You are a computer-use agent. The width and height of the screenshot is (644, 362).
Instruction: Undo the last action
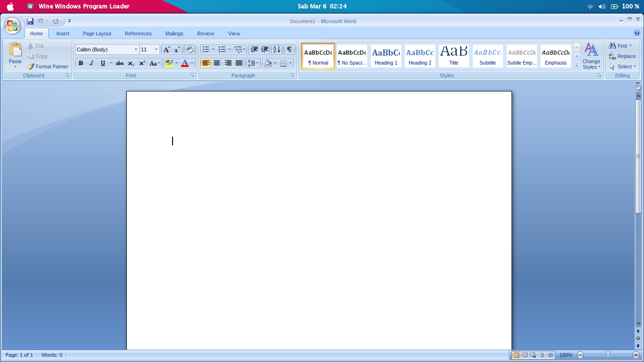(41, 21)
